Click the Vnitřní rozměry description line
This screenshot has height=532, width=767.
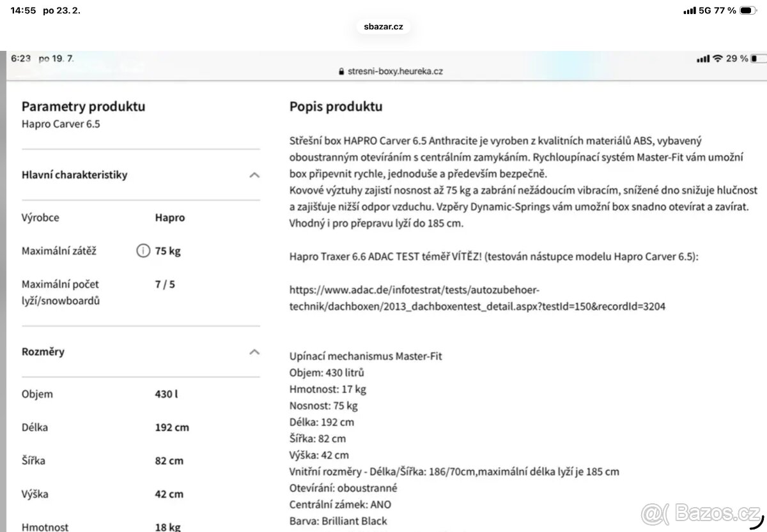[454, 472]
